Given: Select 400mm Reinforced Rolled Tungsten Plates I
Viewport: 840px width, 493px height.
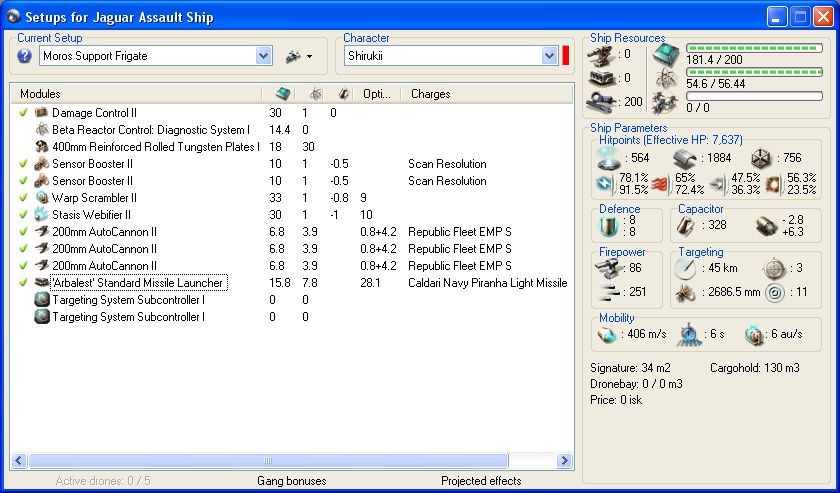Looking at the screenshot, I should (x=156, y=147).
